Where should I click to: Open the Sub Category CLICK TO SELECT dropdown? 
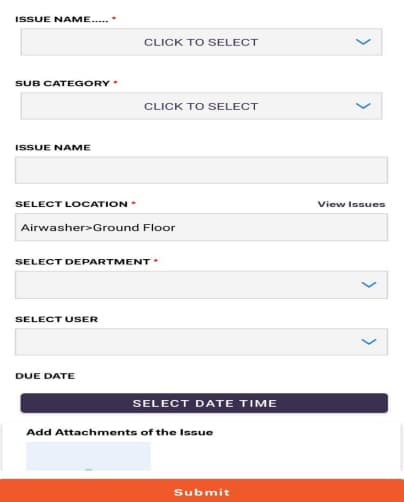pyautogui.click(x=201, y=106)
